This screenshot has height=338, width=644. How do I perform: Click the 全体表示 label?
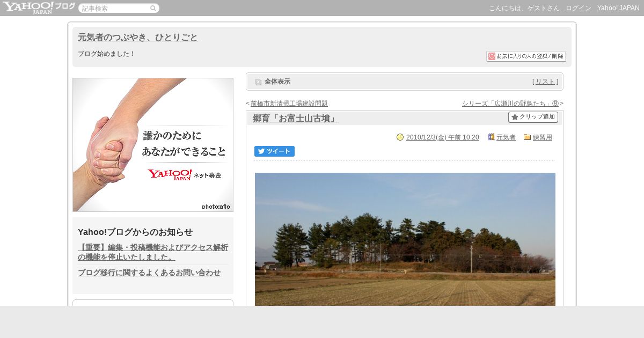point(277,82)
